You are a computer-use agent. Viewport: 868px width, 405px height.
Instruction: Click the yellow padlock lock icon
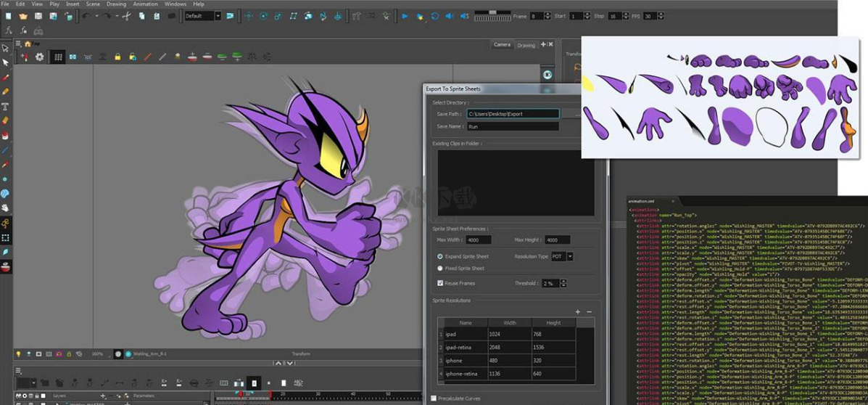coord(117,57)
